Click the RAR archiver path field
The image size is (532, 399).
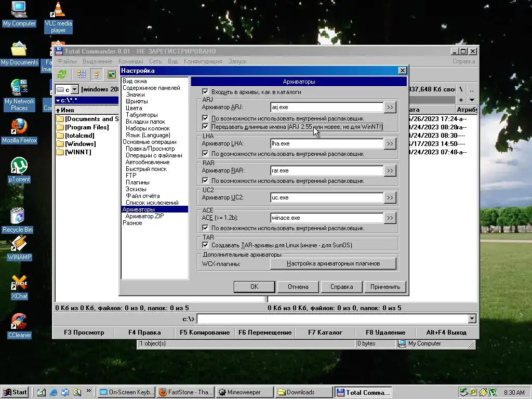pyautogui.click(x=327, y=170)
